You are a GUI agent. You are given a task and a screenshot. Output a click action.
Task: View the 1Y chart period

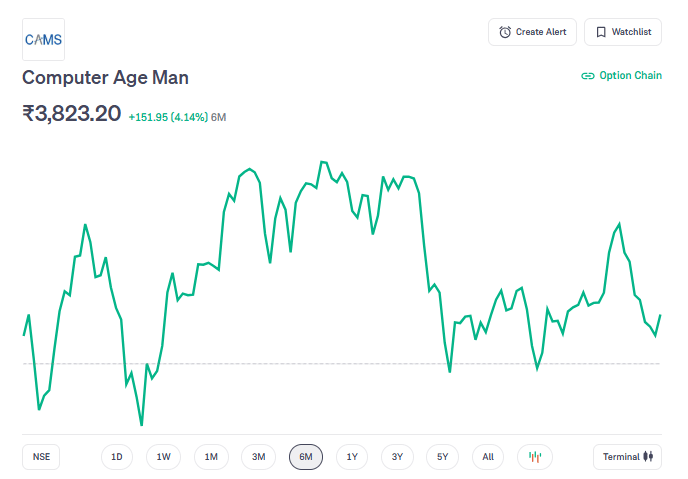[352, 457]
